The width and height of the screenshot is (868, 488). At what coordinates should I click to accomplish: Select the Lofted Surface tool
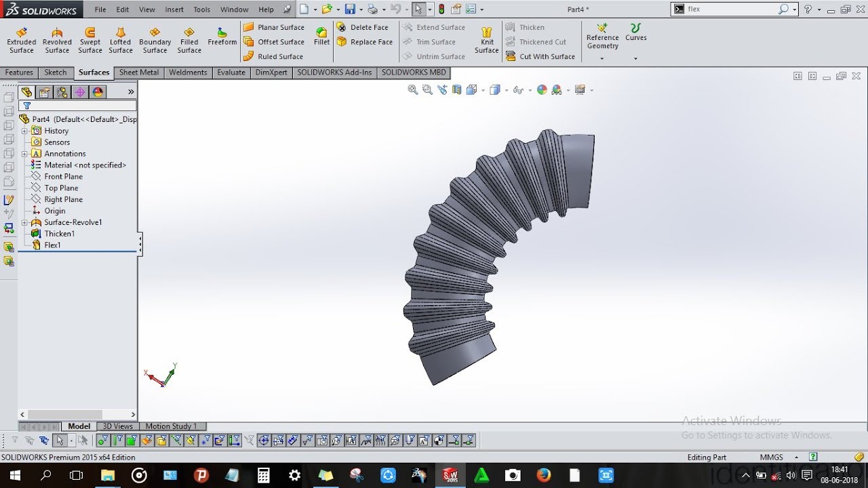(x=121, y=41)
